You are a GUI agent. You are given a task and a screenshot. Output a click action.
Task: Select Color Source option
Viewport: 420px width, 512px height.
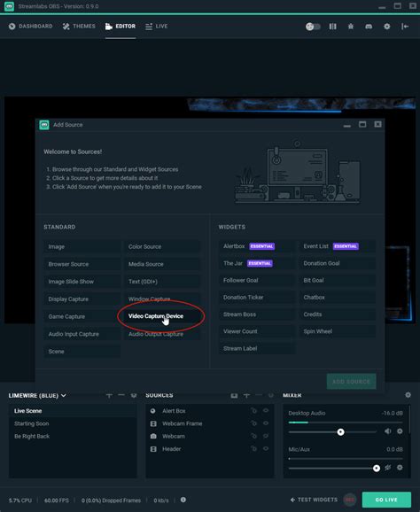point(162,246)
